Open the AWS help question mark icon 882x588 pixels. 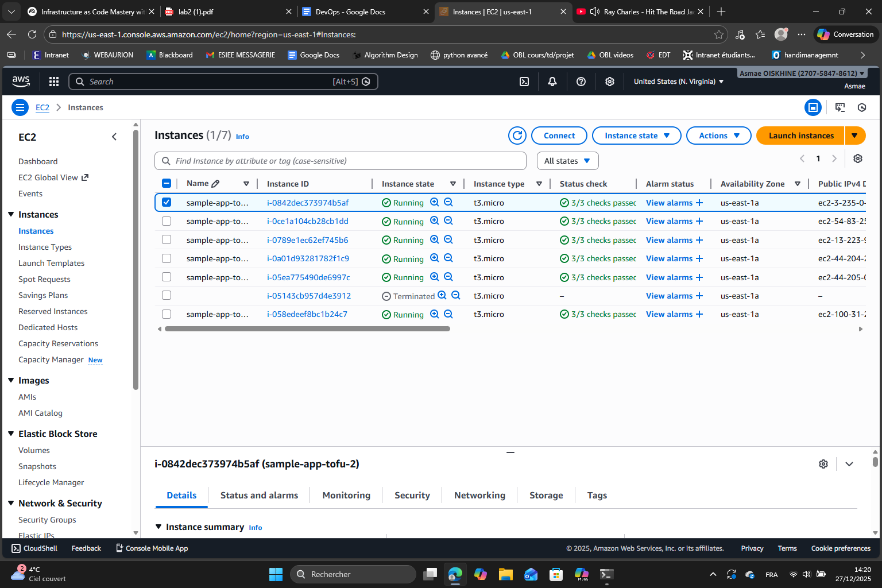581,81
